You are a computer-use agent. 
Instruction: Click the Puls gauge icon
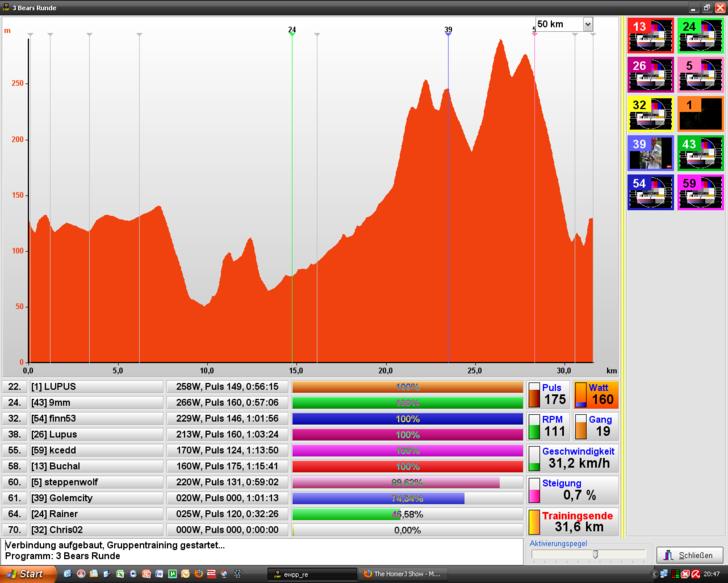pos(534,395)
